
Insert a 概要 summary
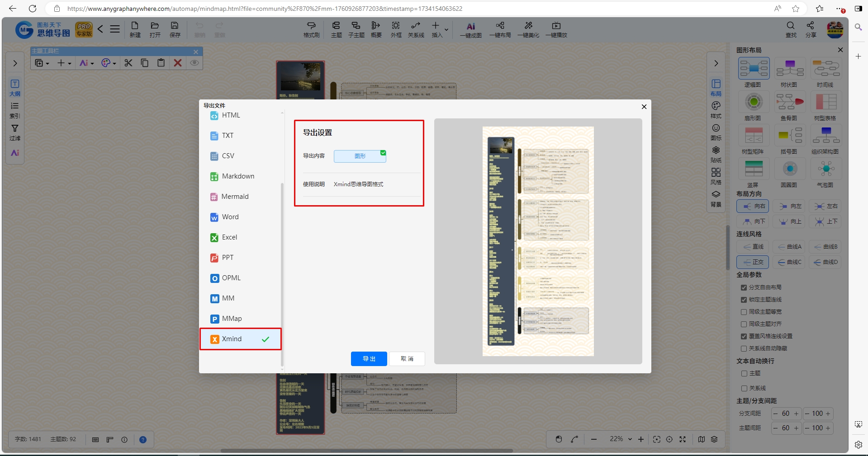coord(376,29)
